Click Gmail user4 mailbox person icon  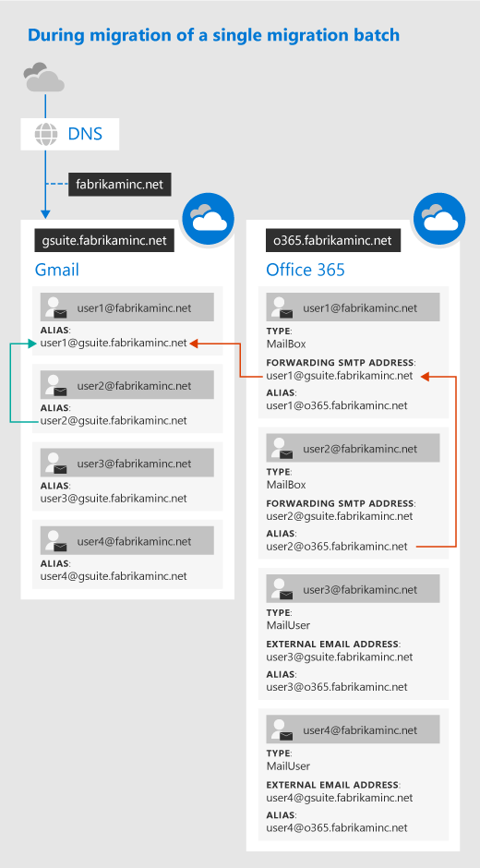click(57, 541)
